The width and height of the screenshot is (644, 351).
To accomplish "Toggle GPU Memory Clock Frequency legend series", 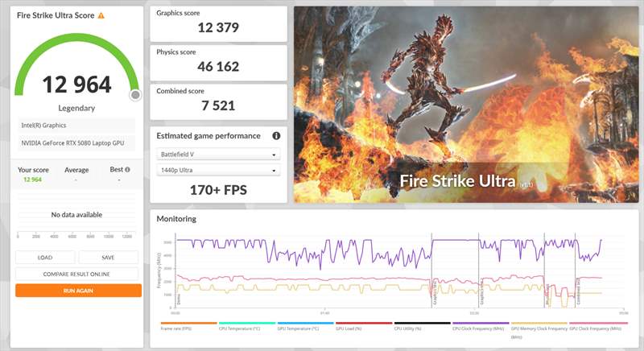I will [539, 329].
